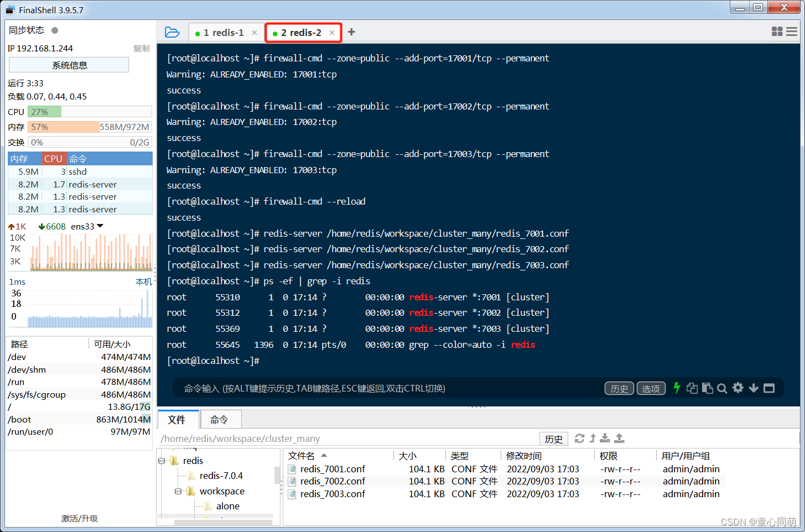Collapse the workspace folder tree node
Viewport: 805px width, 532px height.
(178, 491)
